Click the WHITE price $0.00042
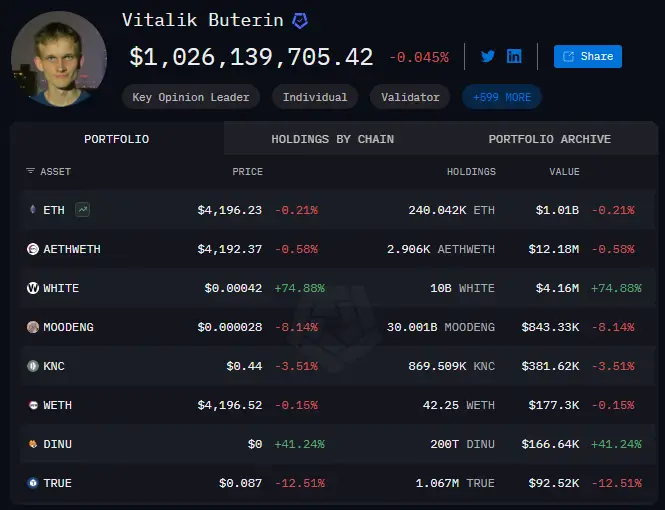Viewport: 665px width, 510px height. [x=233, y=288]
